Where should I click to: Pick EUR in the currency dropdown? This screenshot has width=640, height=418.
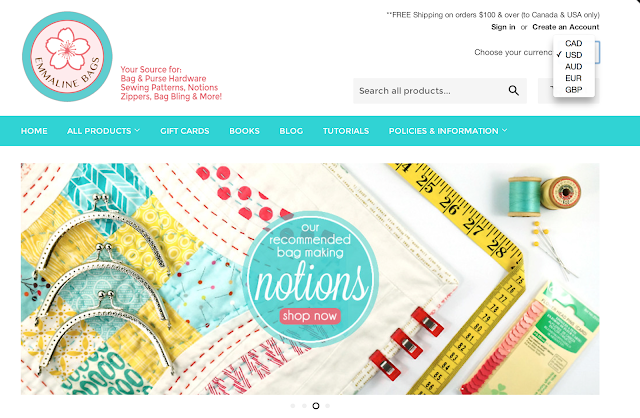pyautogui.click(x=573, y=78)
